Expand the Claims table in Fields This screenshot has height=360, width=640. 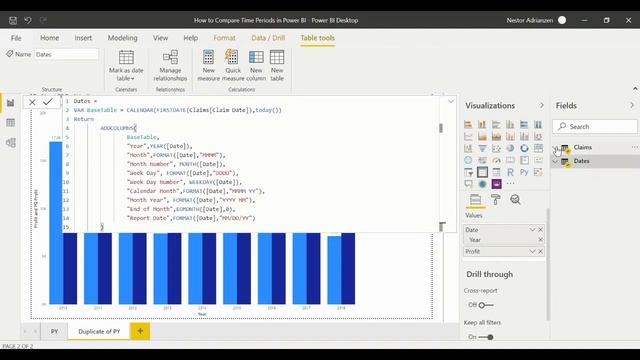(555, 148)
